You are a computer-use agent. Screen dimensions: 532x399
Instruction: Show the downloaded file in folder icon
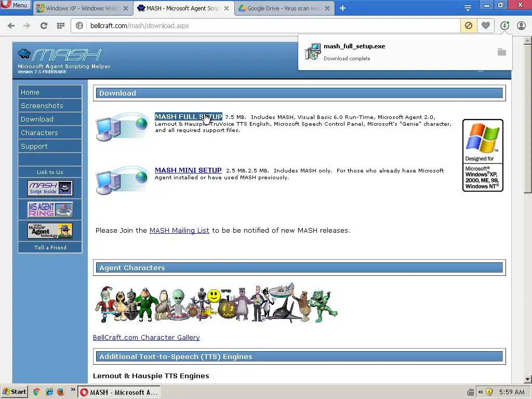click(x=502, y=52)
